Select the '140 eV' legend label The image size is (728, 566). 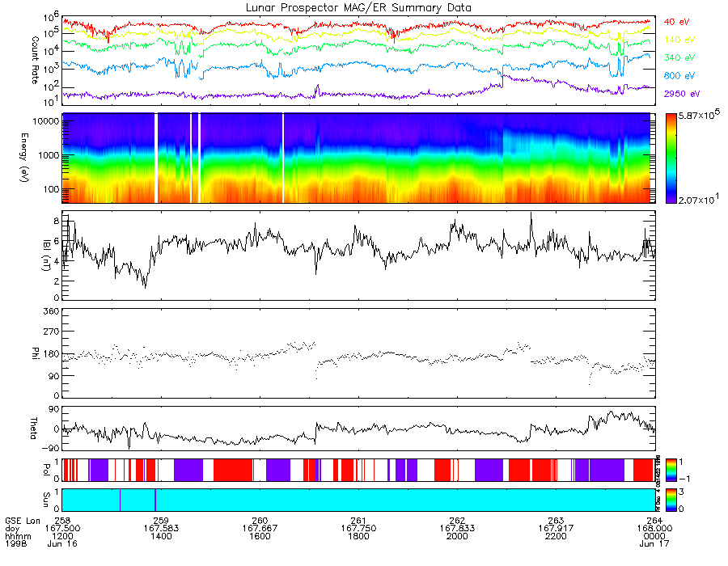tap(679, 40)
